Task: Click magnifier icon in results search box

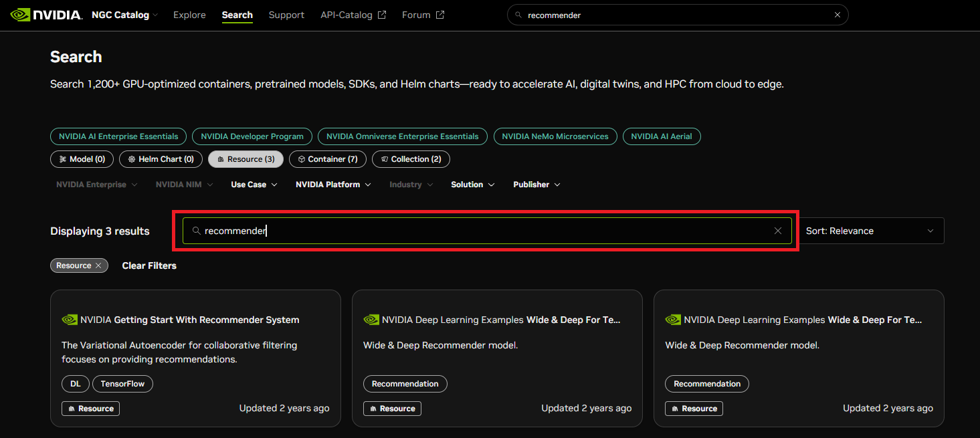Action: click(x=197, y=231)
